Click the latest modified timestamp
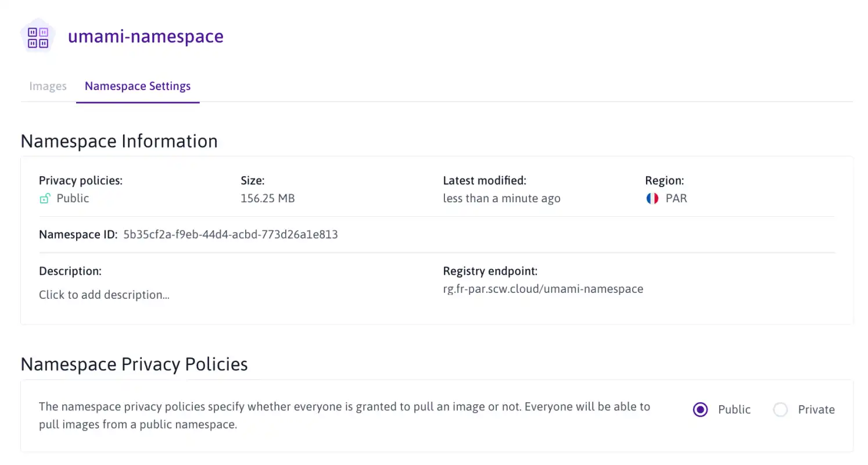868x465 pixels. tap(501, 198)
